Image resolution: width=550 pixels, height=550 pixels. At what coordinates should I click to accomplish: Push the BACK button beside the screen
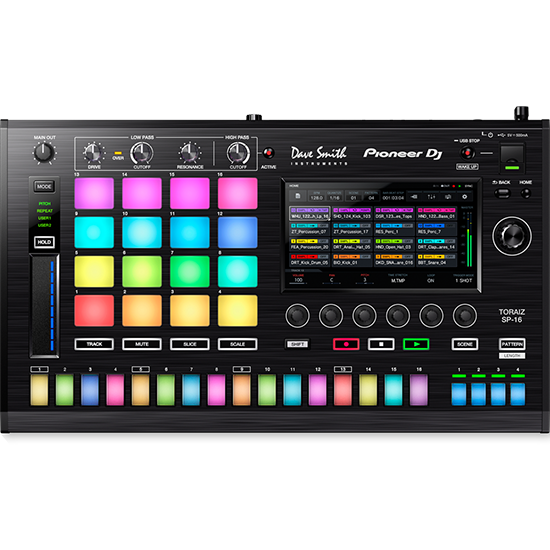pos(503,193)
